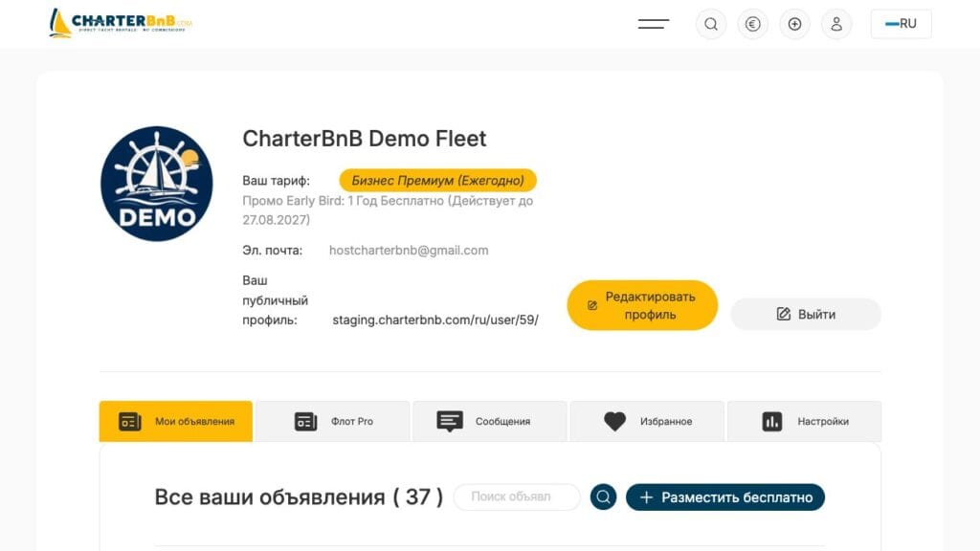This screenshot has width=980, height=551.
Task: Open the Избранное tab
Action: click(647, 421)
